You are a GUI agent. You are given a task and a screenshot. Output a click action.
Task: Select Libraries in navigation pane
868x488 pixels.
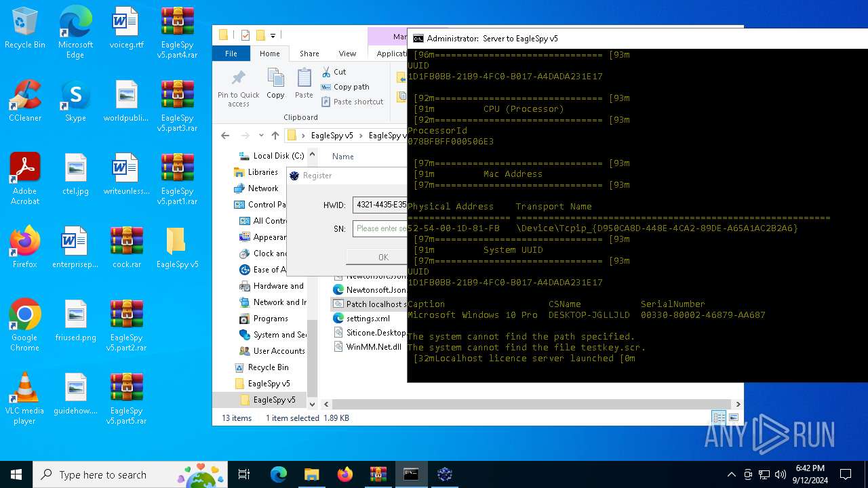256,172
